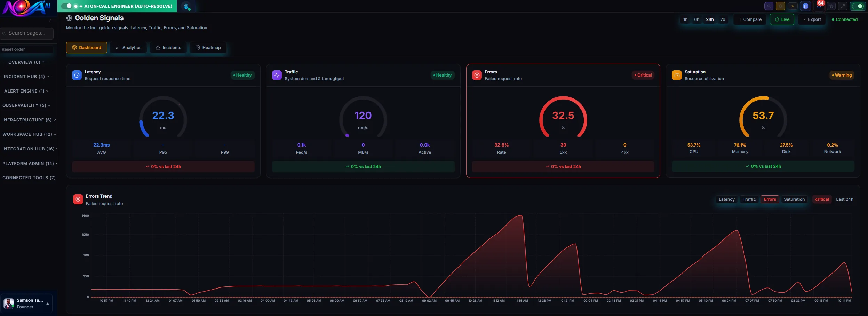Open the Export dropdown
This screenshot has width=868, height=316.
[812, 19]
